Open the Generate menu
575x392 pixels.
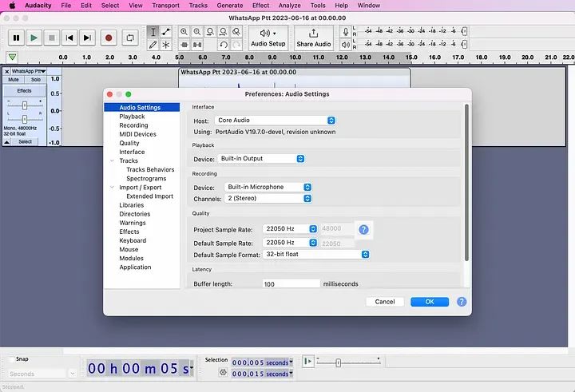pyautogui.click(x=229, y=6)
